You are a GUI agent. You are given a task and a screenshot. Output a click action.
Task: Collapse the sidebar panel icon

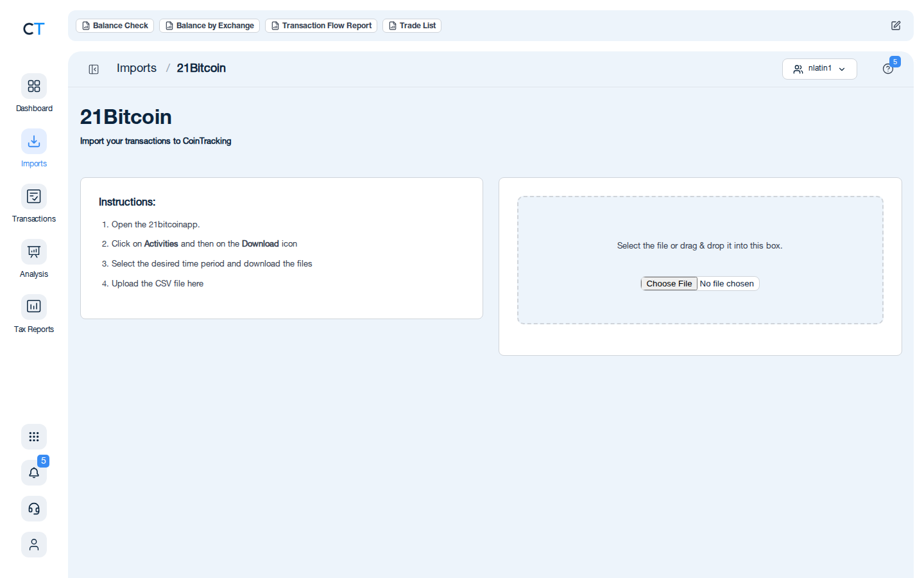tap(94, 69)
